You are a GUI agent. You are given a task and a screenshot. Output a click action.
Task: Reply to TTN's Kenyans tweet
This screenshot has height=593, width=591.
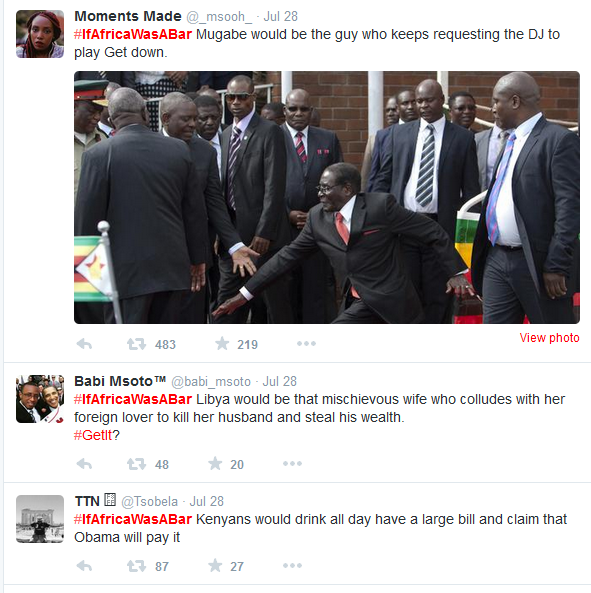click(84, 566)
